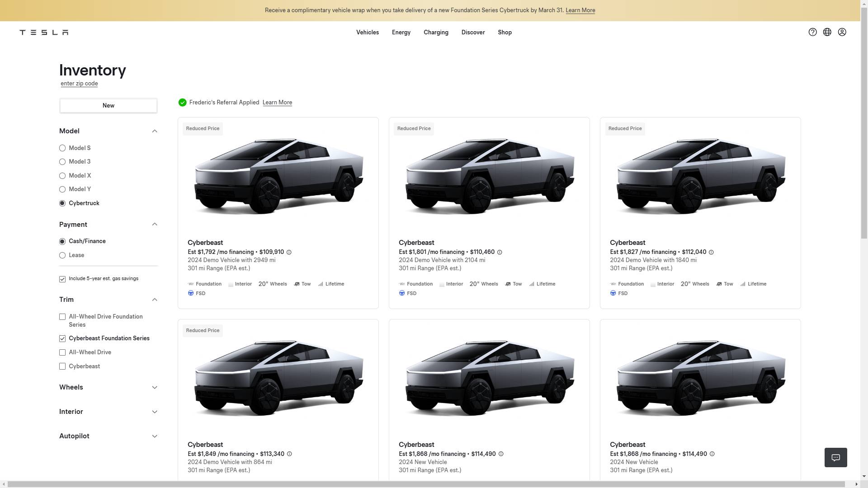Open the region globe icon

pyautogui.click(x=827, y=32)
